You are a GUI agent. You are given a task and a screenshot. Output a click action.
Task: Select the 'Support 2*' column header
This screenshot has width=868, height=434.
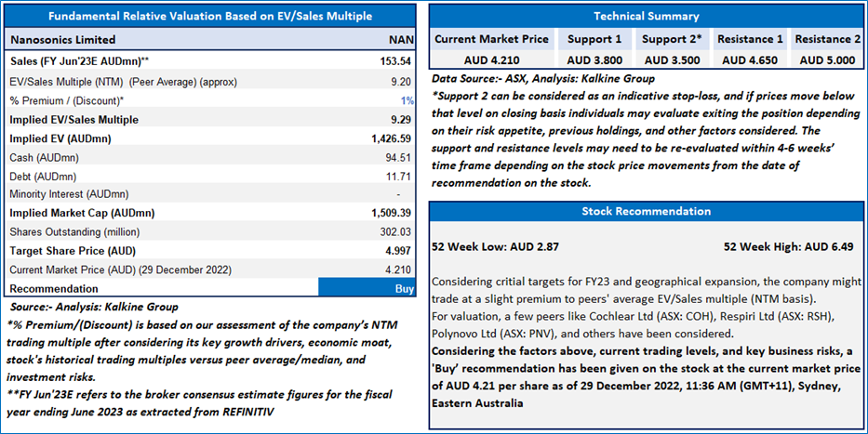click(x=672, y=39)
